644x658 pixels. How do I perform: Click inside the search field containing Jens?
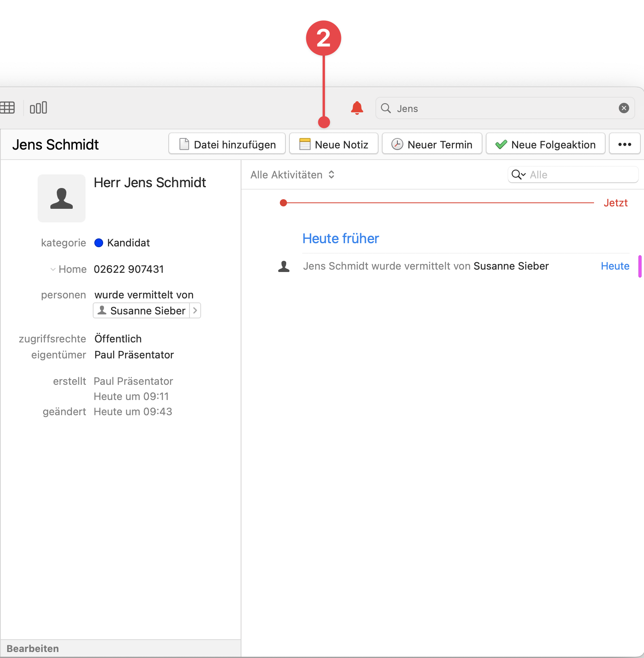click(x=480, y=108)
